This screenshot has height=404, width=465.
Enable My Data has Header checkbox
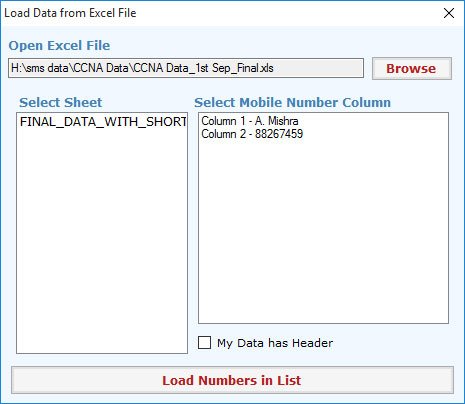pos(204,342)
